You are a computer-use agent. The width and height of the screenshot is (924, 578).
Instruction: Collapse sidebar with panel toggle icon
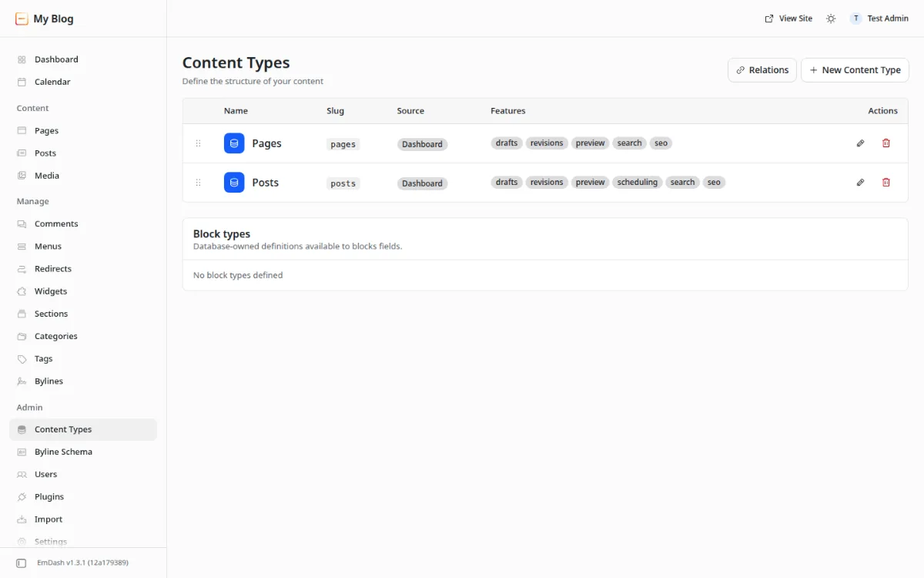pyautogui.click(x=22, y=563)
